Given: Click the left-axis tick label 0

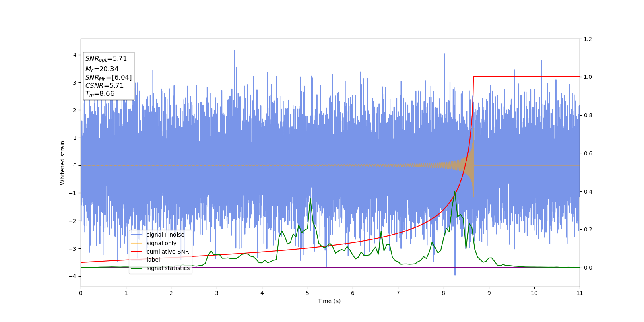Looking at the screenshot, I should (75, 165).
